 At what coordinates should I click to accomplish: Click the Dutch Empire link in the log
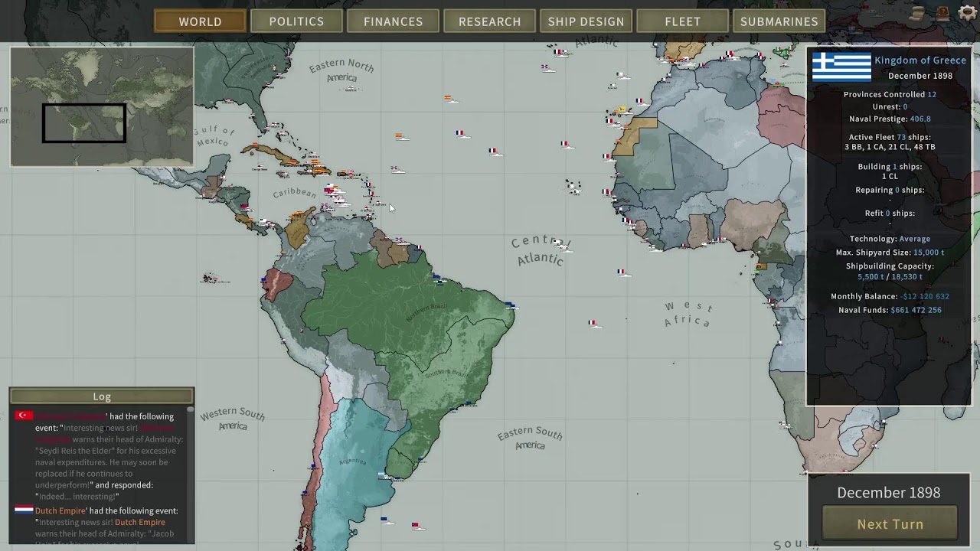click(60, 510)
